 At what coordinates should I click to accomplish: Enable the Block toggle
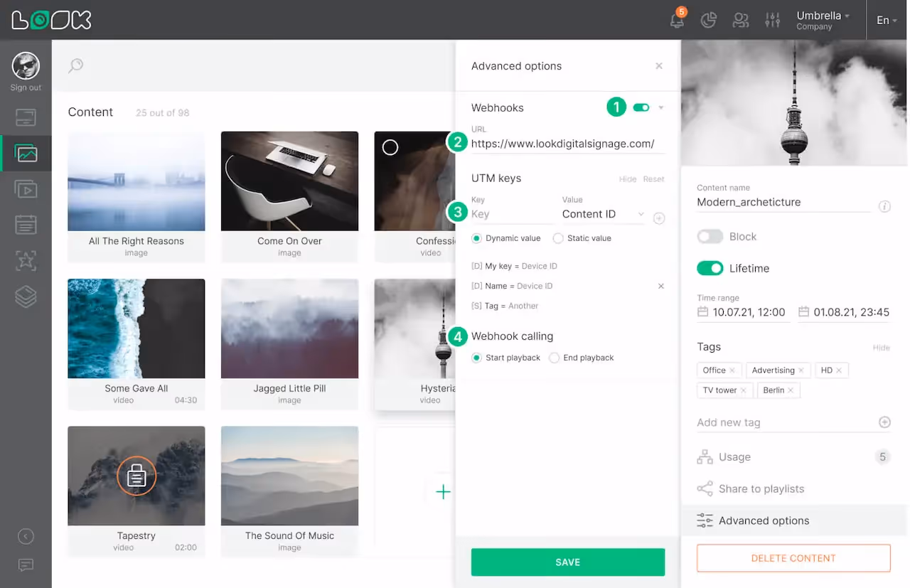[x=710, y=237]
